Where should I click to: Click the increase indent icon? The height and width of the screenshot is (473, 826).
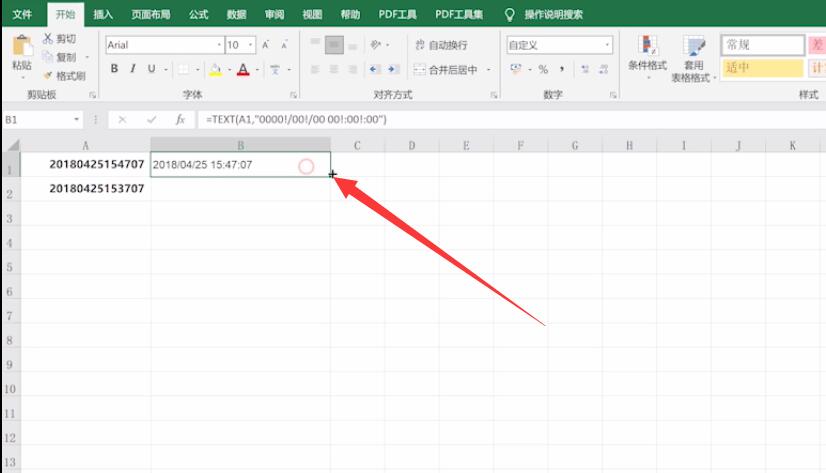[x=392, y=69]
